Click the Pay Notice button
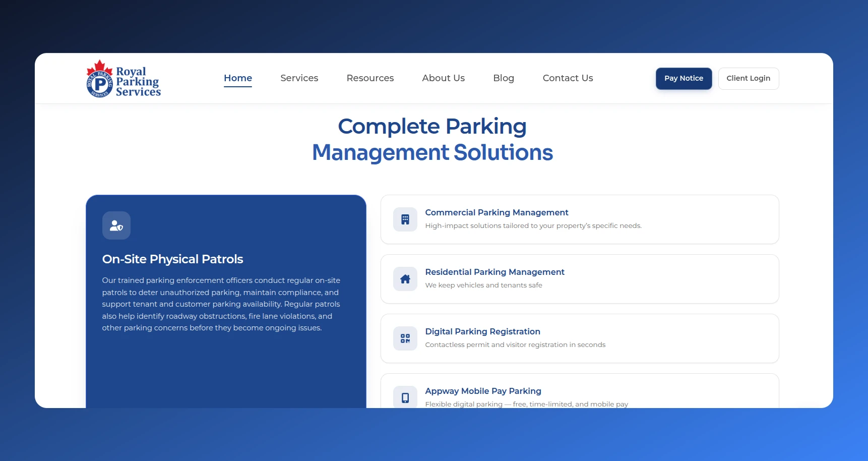Viewport: 868px width, 461px height. point(684,79)
